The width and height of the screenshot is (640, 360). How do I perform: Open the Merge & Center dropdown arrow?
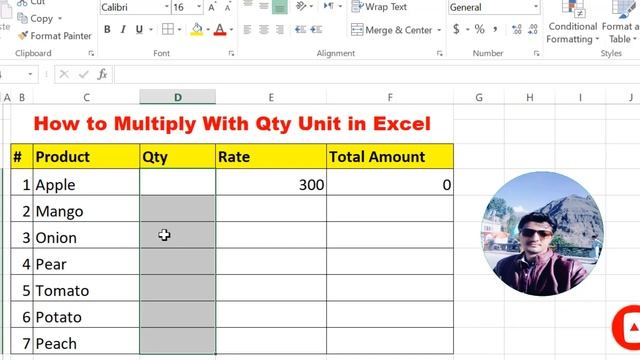click(x=439, y=30)
